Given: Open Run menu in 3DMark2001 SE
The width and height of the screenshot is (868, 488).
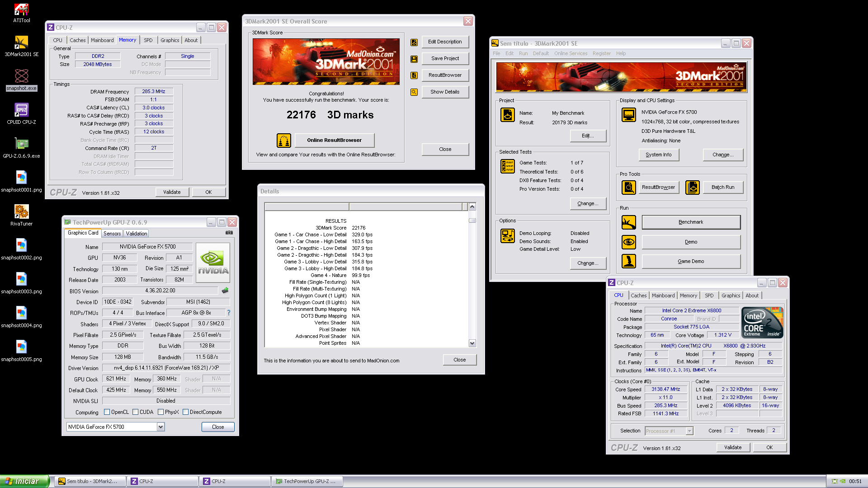Looking at the screenshot, I should (523, 53).
